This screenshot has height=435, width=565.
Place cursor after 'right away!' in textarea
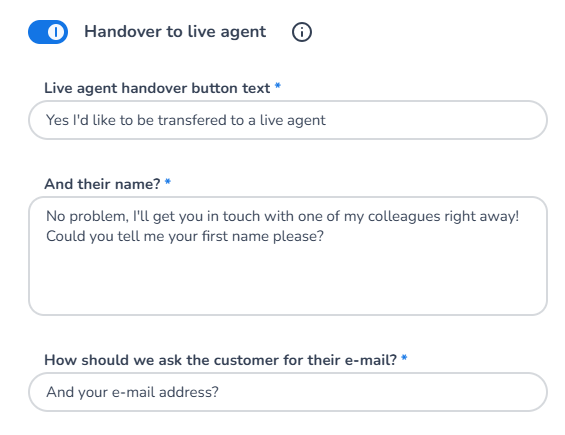tap(520, 216)
